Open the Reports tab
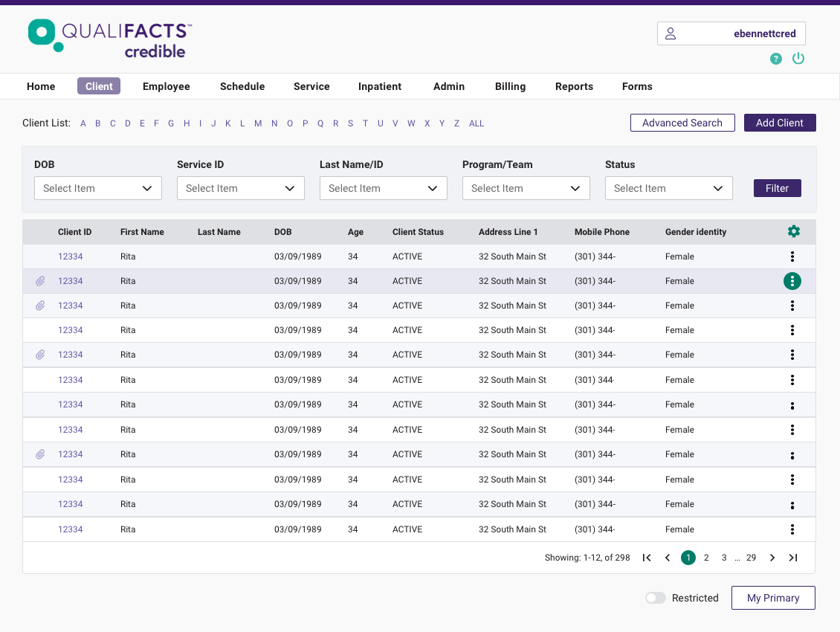Viewport: 840px width, 632px height. (x=574, y=86)
